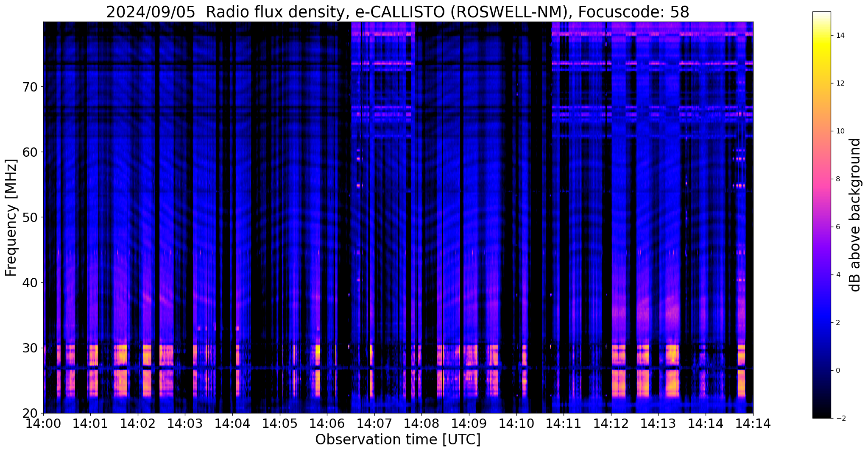Click the 14:05 time tick label
868x452 pixels.
click(279, 423)
